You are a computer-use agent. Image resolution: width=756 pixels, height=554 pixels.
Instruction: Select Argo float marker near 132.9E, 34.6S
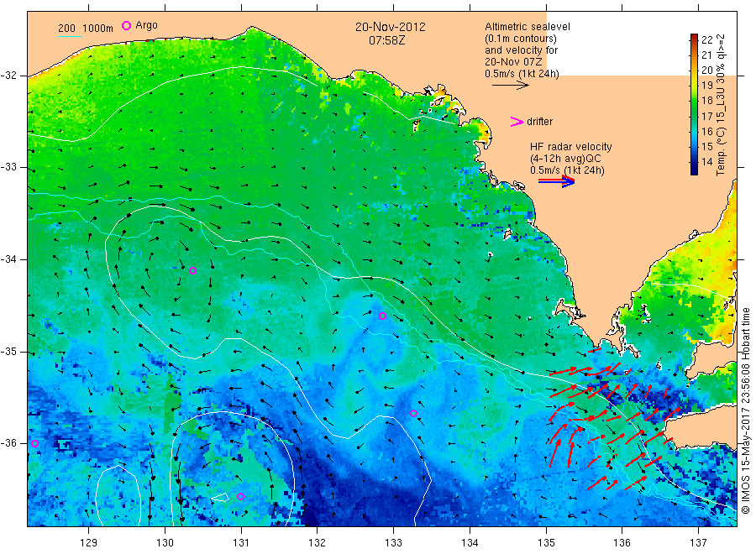[x=383, y=316]
